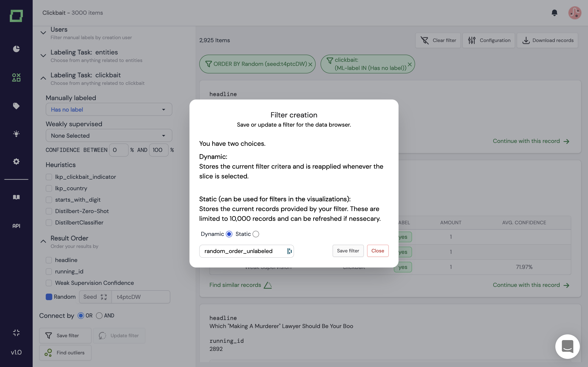Generate a new random seed icon

(104, 297)
